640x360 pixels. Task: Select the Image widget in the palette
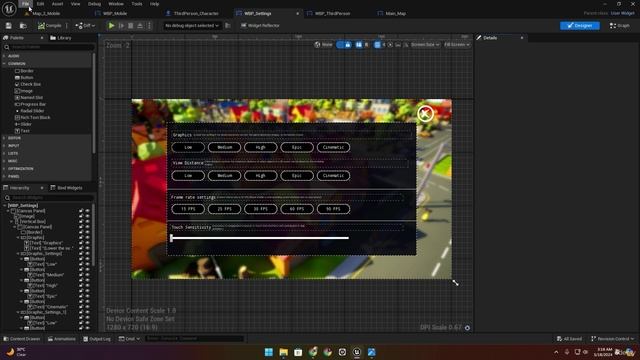point(24,91)
